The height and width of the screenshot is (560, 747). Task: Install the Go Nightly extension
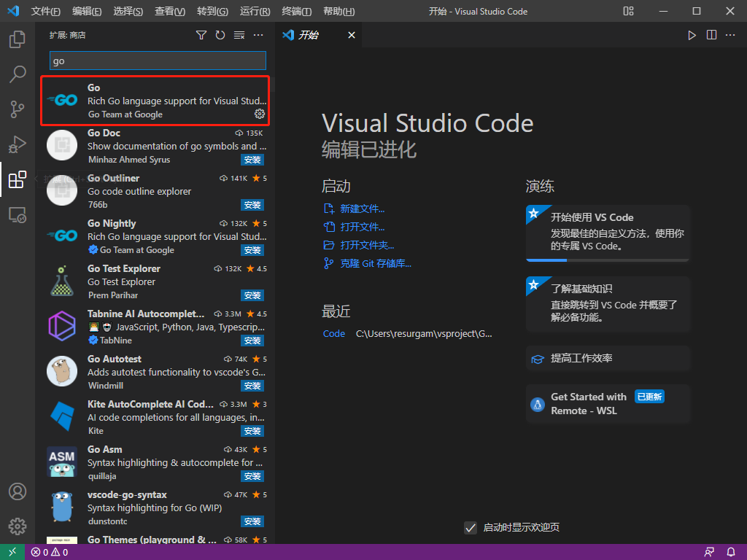[x=252, y=251]
